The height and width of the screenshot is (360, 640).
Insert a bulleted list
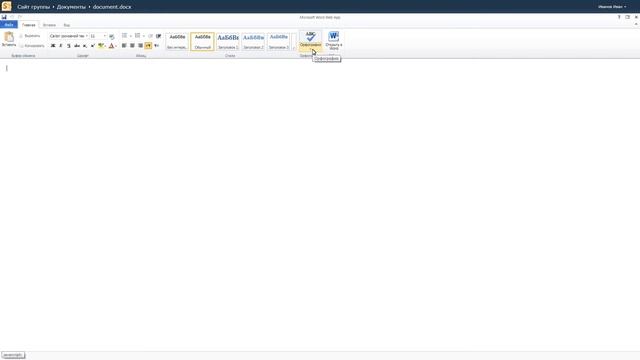click(x=124, y=36)
